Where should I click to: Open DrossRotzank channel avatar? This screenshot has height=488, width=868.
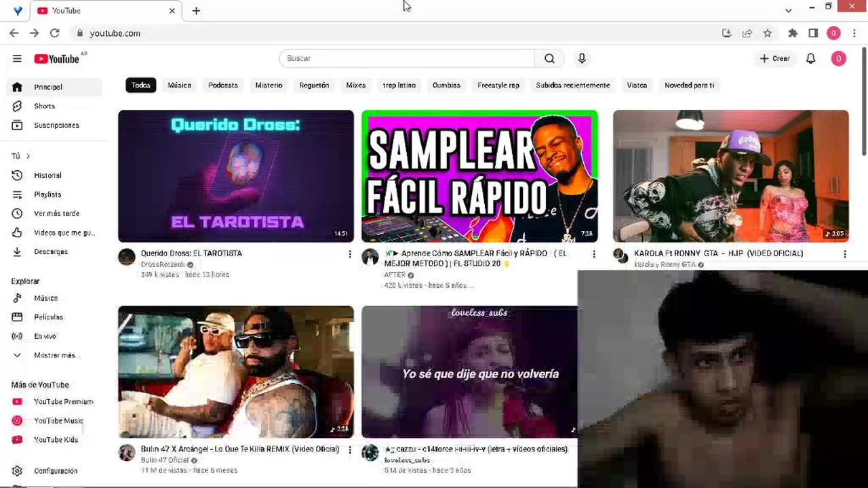pos(127,257)
